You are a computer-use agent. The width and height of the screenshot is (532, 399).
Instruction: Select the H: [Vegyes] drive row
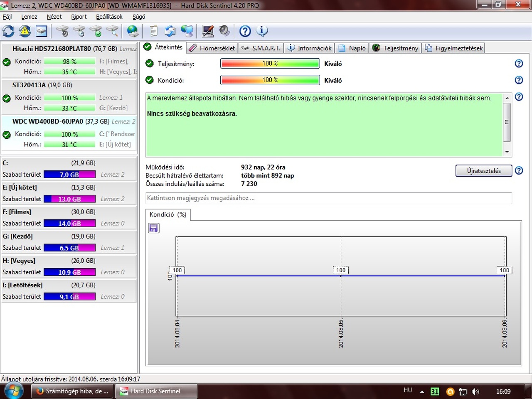click(69, 267)
